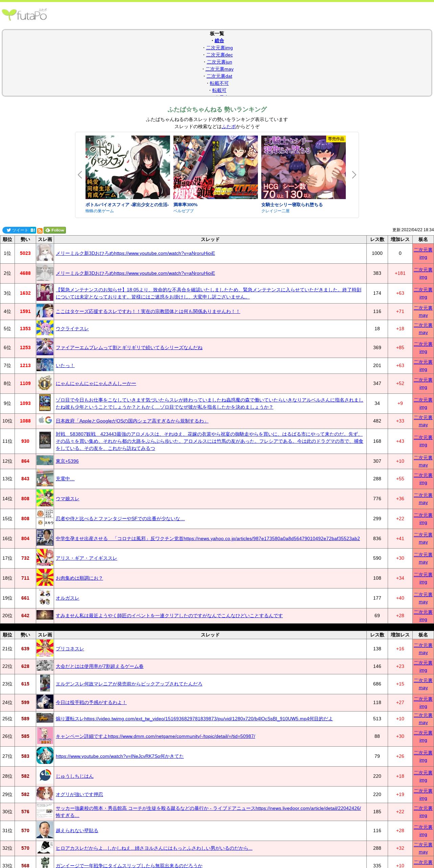Open the 二次元裏img board link
This screenshot has width=434, height=868.
click(219, 48)
